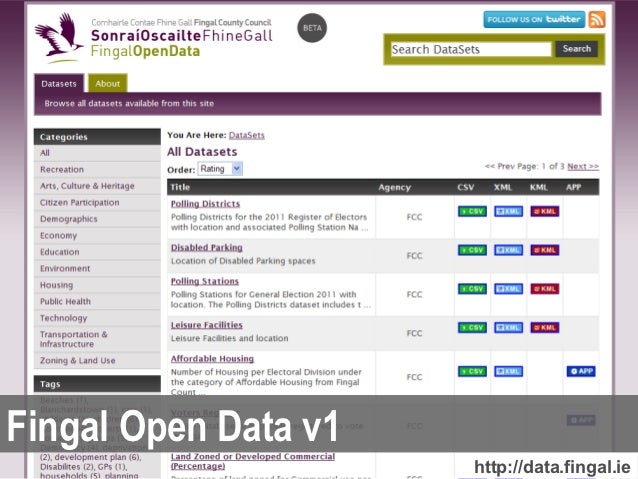638x479 pixels.
Task: Select the Education category
Action: [97, 252]
